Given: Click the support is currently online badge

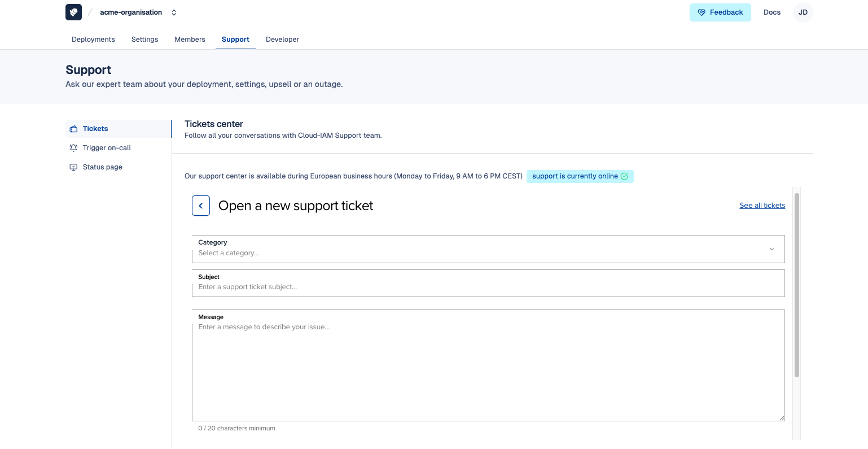Looking at the screenshot, I should click(580, 176).
